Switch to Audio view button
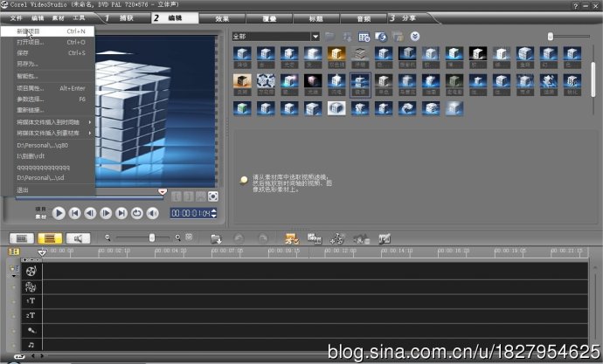This screenshot has width=603, height=364. point(78,238)
